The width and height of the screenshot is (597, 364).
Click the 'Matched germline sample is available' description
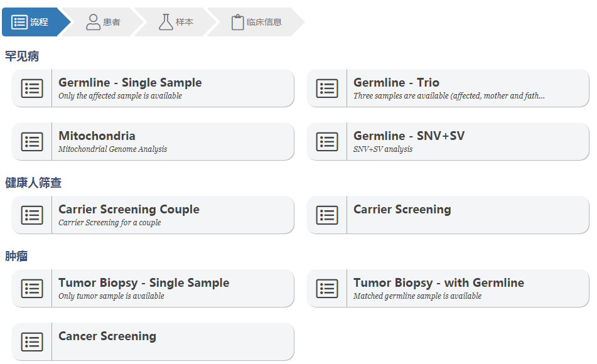pos(417,296)
